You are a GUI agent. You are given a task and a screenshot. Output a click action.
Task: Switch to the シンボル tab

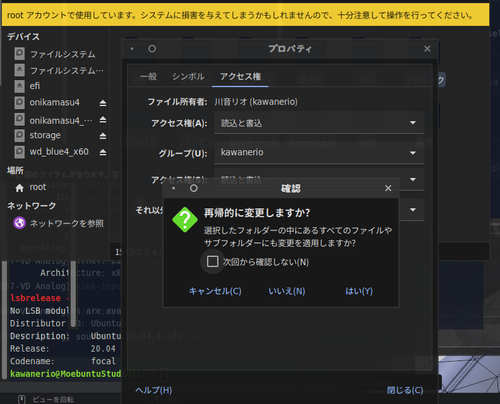[x=188, y=76]
